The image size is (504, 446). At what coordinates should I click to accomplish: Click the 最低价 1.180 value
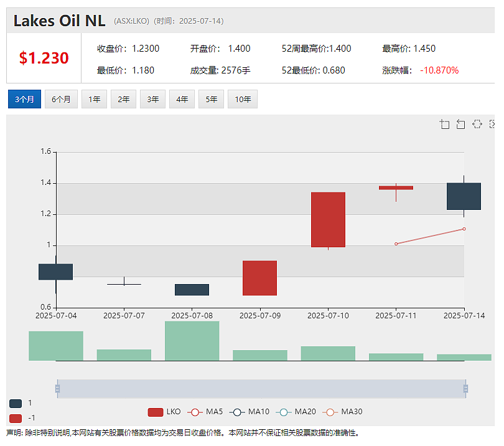pyautogui.click(x=143, y=70)
